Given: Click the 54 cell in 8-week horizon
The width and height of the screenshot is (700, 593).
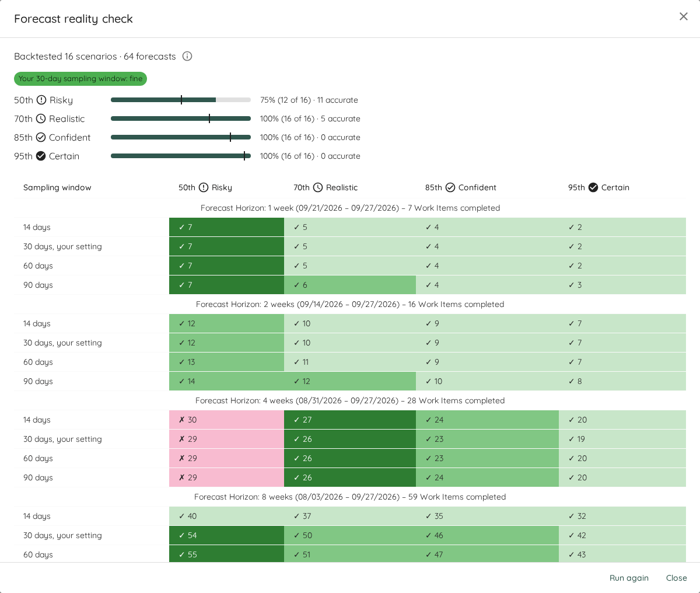Looking at the screenshot, I should pyautogui.click(x=226, y=535).
